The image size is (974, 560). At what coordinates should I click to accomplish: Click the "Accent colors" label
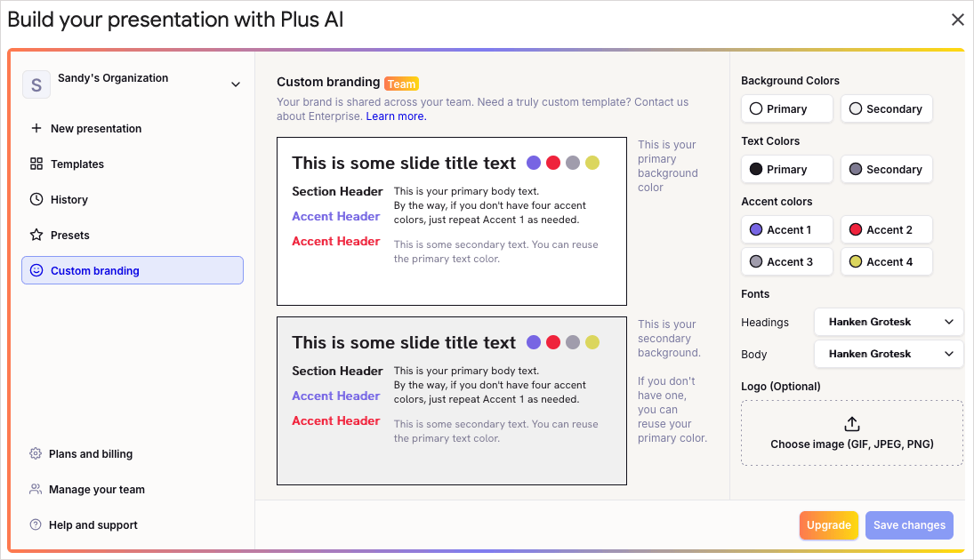[777, 201]
